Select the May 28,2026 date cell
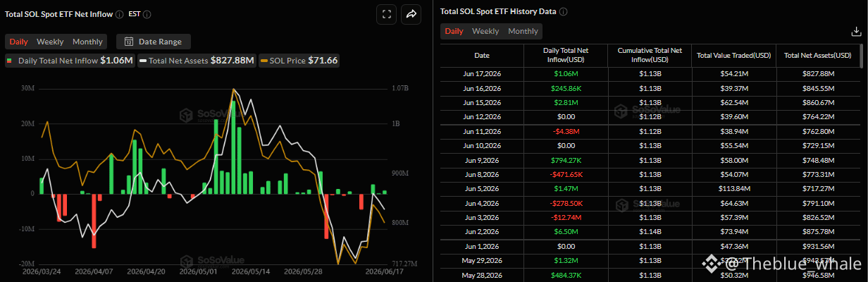868x282 pixels. [x=482, y=275]
